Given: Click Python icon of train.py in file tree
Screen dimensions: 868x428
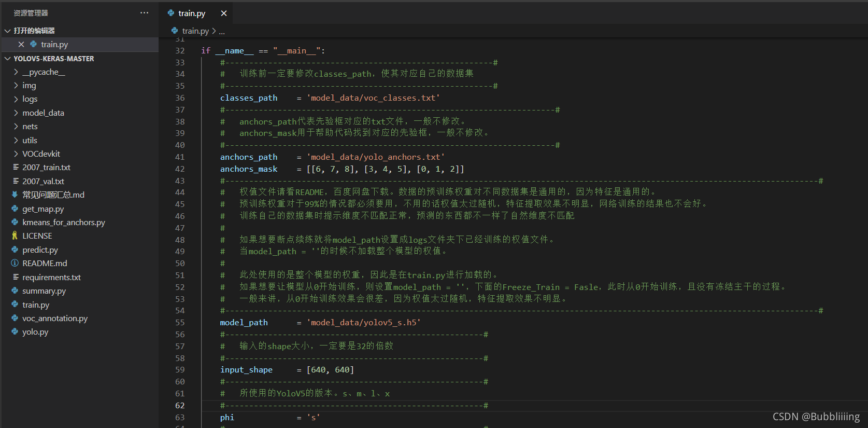Looking at the screenshot, I should tap(15, 305).
